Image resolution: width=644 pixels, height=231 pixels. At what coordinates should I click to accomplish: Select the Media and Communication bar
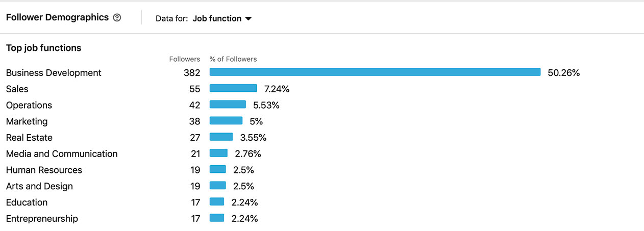pyautogui.click(x=218, y=153)
